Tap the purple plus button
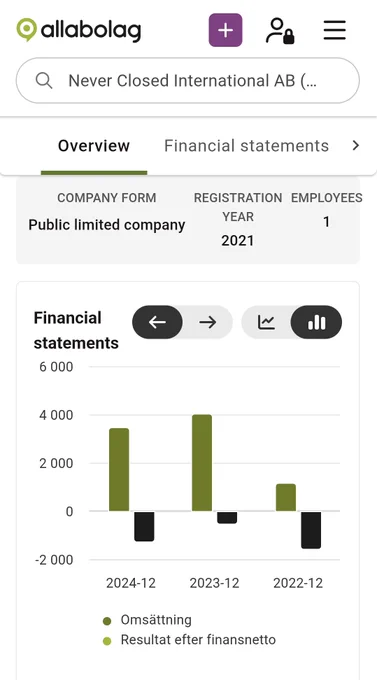 click(225, 30)
